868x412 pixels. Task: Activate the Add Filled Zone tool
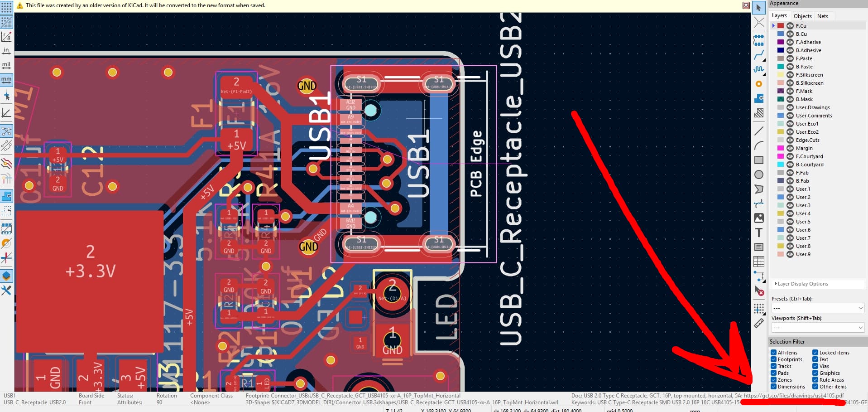(759, 98)
